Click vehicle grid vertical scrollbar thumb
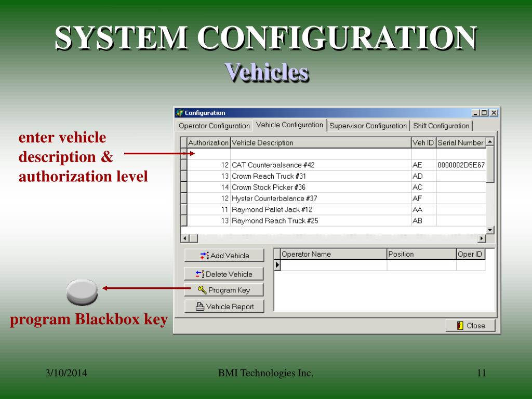Screen dimensions: 532x399 [x=490, y=165]
